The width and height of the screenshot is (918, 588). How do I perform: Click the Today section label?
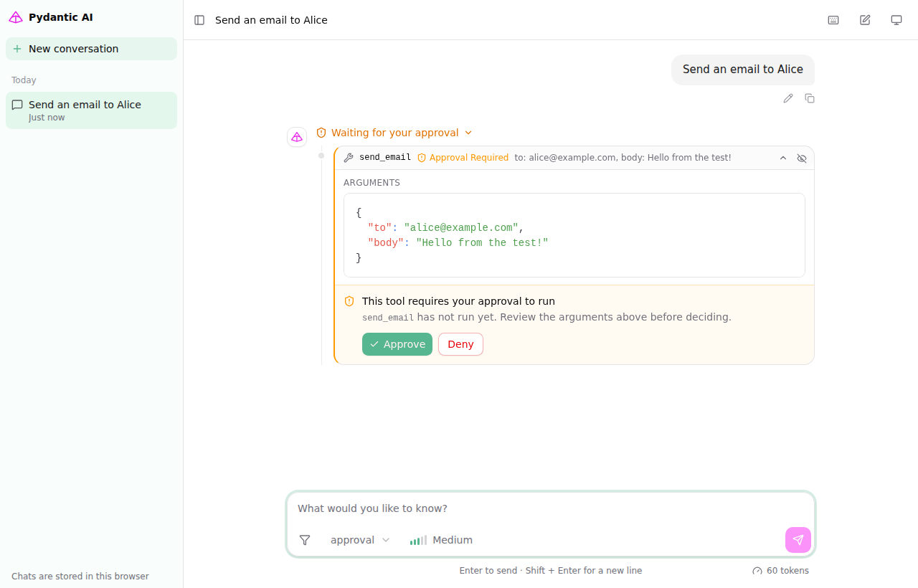[24, 80]
